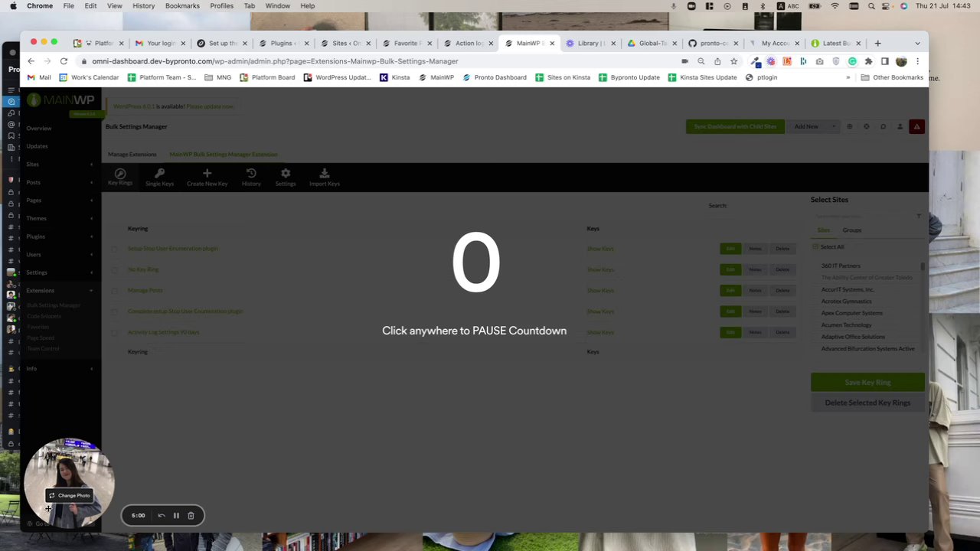Switch to the pronto GitHub tab
The image size is (980, 551).
tap(712, 43)
